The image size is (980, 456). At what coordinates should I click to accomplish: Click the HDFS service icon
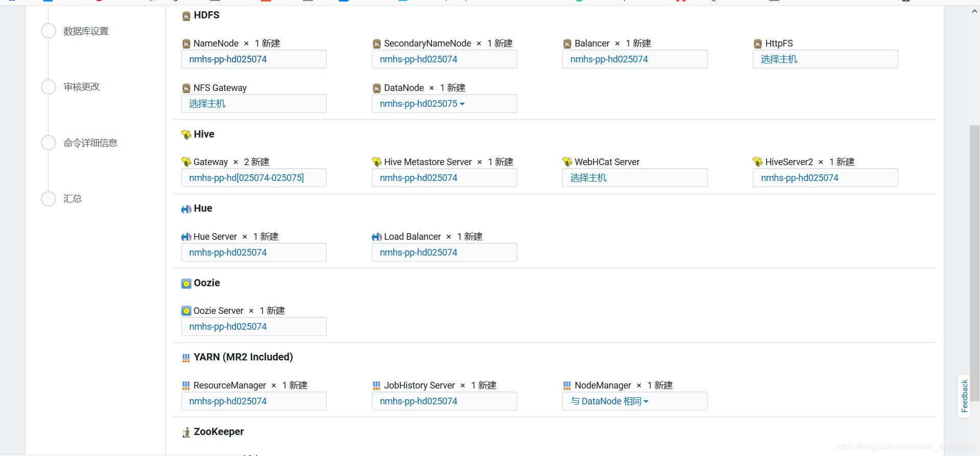click(186, 16)
